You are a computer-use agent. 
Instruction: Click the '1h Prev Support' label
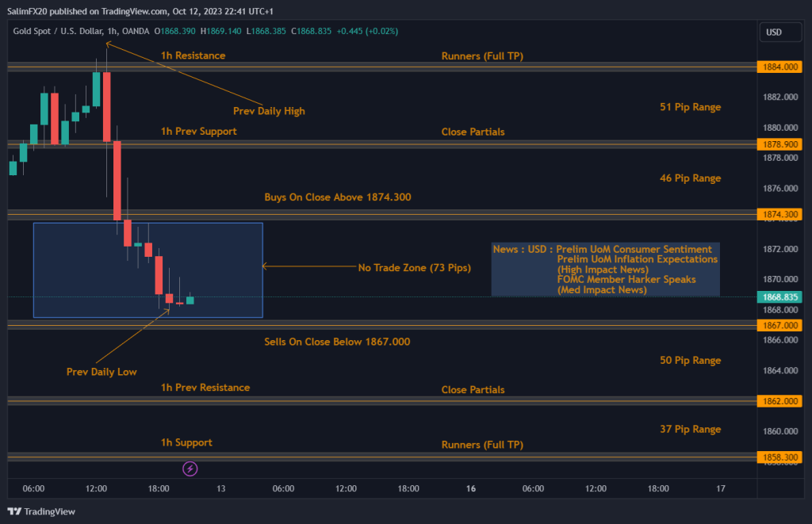(x=199, y=132)
